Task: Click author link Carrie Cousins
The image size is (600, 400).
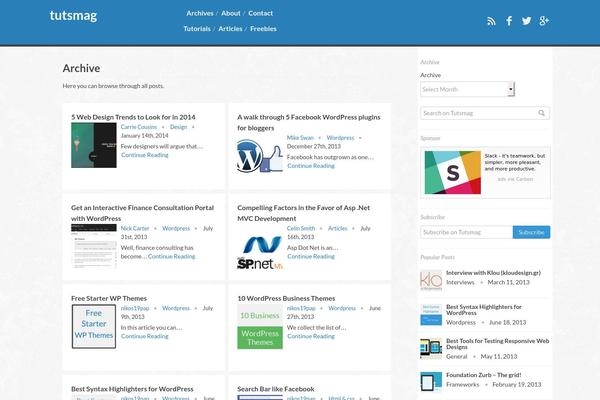Action: click(140, 127)
